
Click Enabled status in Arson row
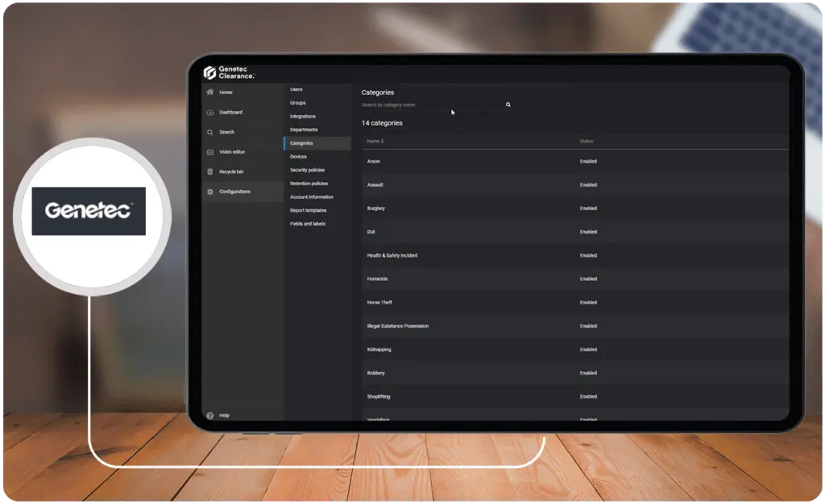pos(588,161)
